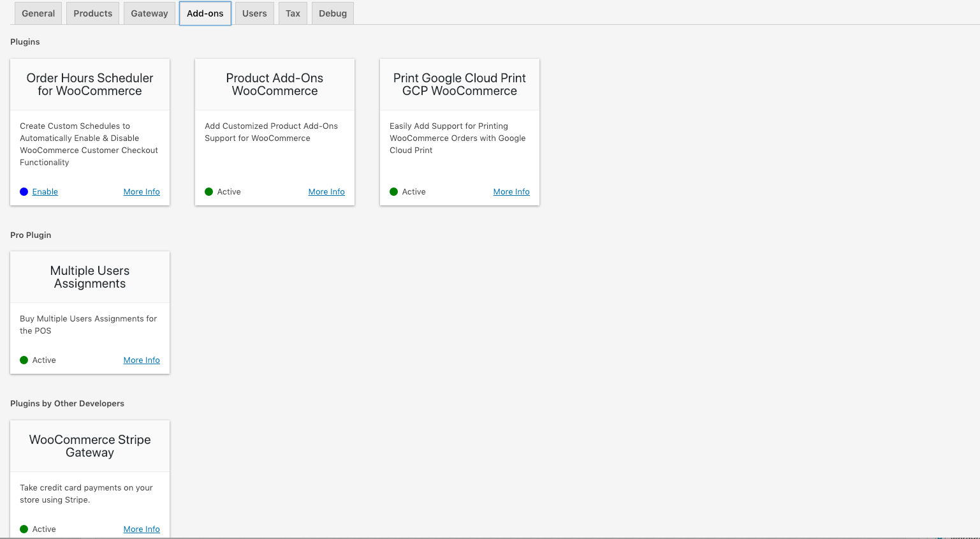Screen dimensions: 980x539
Task: Switch to the Debug tab
Action: pos(333,13)
